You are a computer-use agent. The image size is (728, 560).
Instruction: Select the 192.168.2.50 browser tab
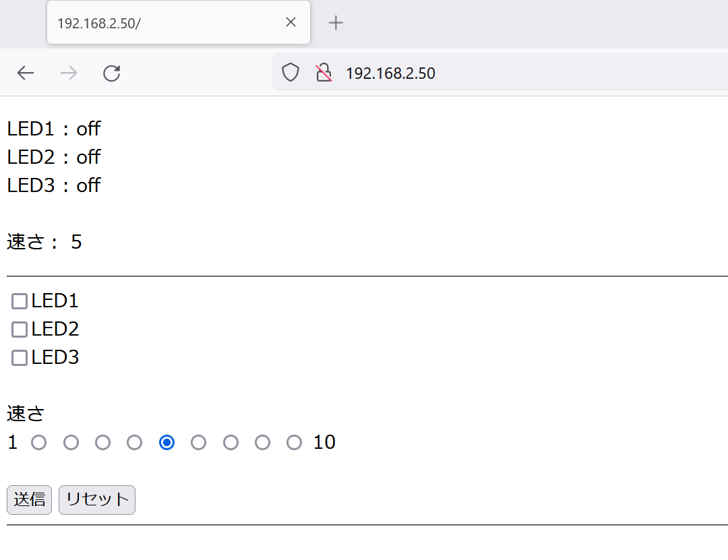point(162,23)
